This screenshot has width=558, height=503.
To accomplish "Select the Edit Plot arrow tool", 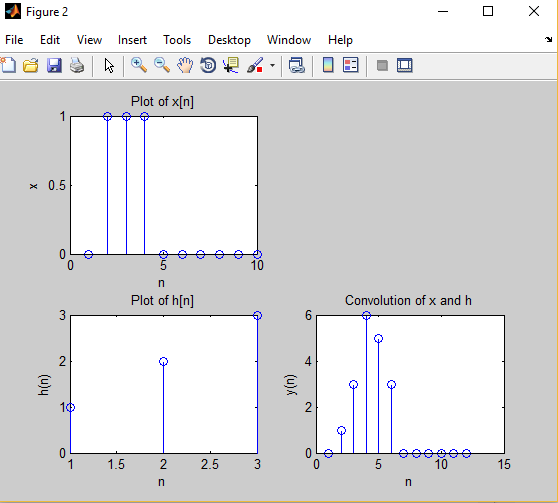I will click(x=109, y=66).
